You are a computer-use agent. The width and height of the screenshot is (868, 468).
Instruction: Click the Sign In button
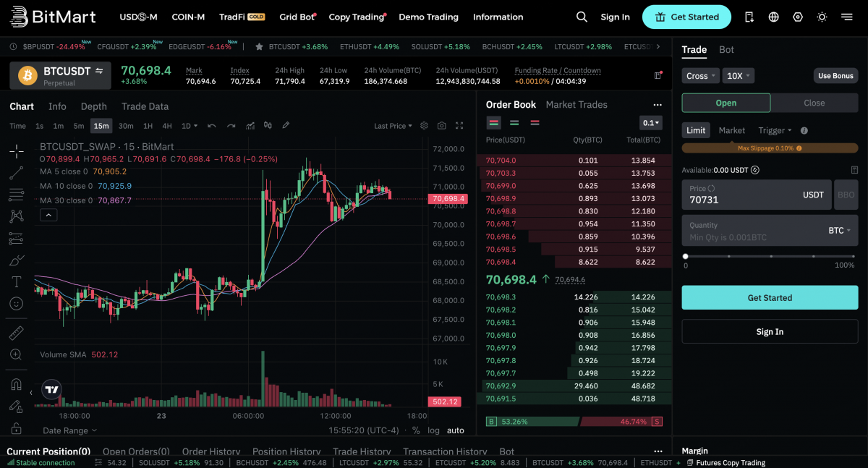pyautogui.click(x=615, y=16)
